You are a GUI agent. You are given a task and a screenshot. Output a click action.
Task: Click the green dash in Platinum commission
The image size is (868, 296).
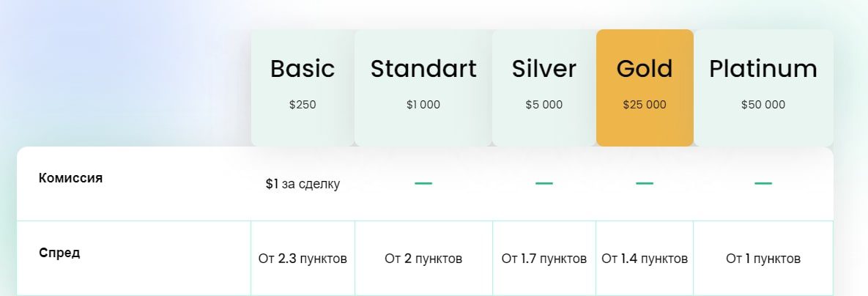pyautogui.click(x=763, y=183)
